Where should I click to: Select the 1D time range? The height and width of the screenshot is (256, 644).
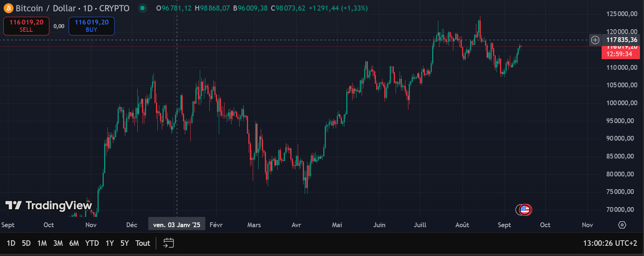click(x=11, y=243)
